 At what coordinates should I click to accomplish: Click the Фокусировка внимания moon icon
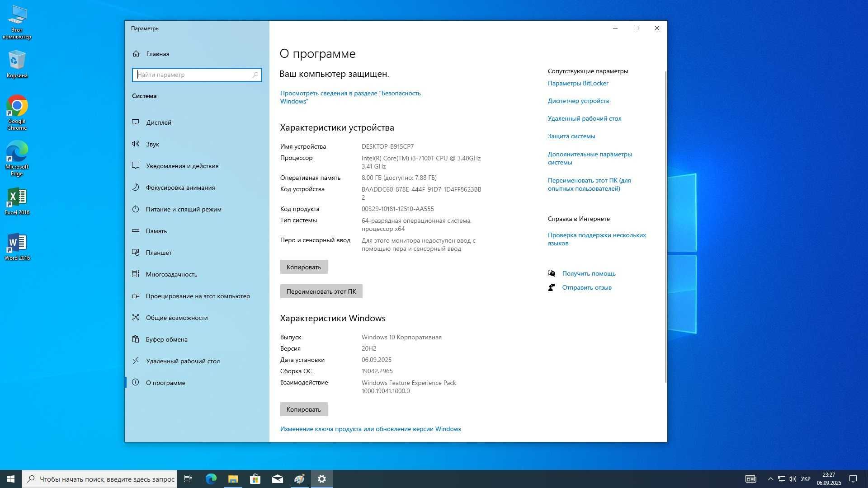tap(135, 187)
